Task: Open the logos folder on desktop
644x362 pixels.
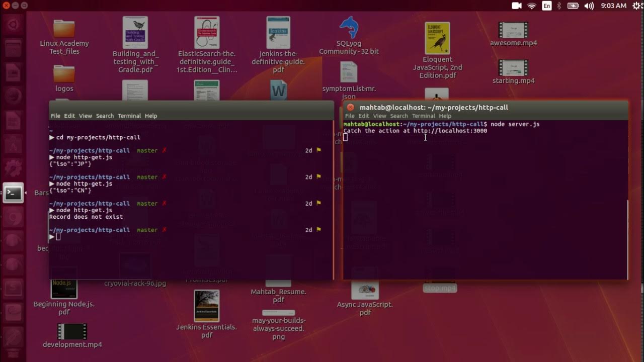Action: 64,74
